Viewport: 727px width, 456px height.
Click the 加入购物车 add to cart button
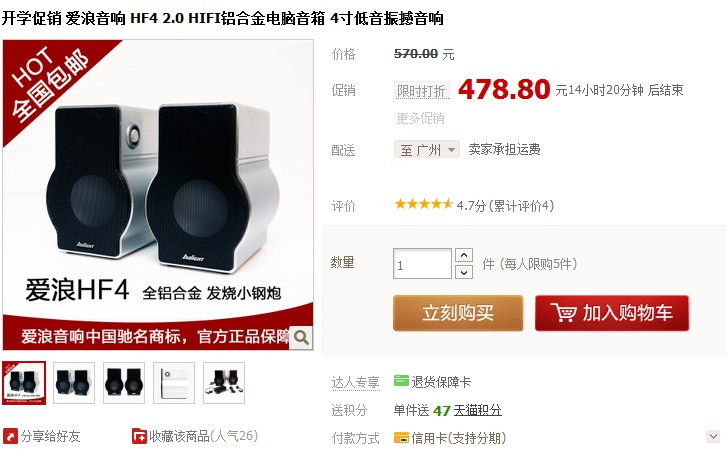[612, 313]
